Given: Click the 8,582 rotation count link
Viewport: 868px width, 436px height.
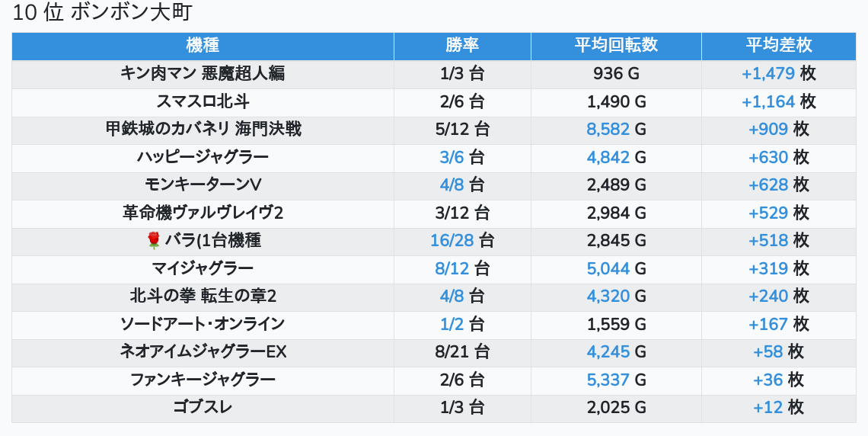Looking at the screenshot, I should tap(608, 130).
